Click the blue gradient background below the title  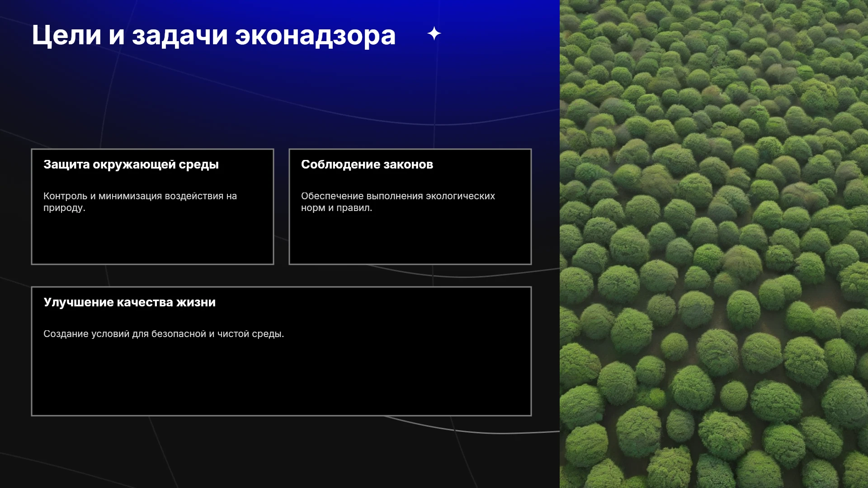pos(271,90)
